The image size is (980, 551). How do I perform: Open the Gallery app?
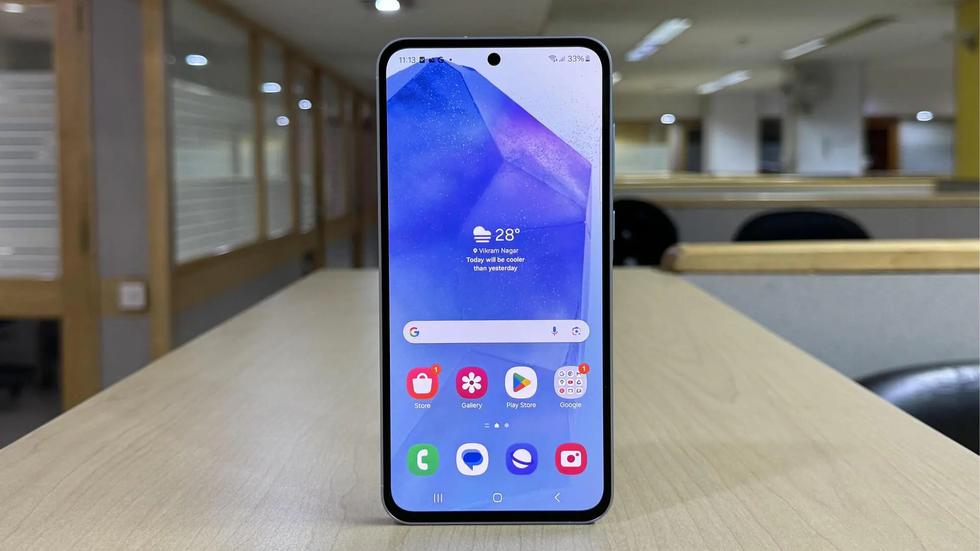pos(471,383)
